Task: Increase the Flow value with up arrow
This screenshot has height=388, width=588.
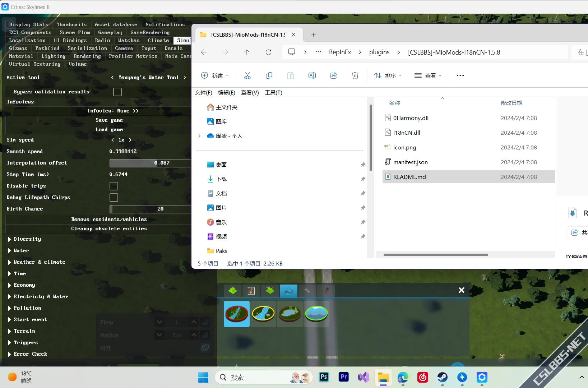Action: click(x=194, y=322)
